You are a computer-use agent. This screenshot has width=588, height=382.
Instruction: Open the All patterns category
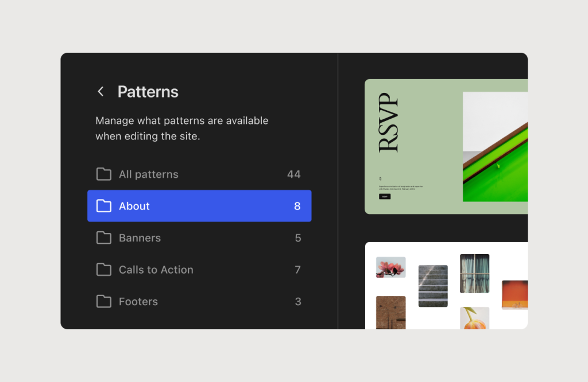[199, 174]
